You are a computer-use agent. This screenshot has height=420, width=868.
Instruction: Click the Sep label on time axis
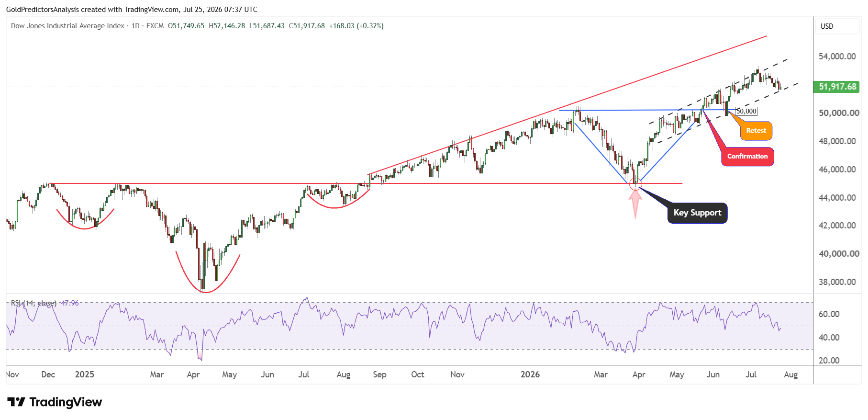pyautogui.click(x=380, y=375)
